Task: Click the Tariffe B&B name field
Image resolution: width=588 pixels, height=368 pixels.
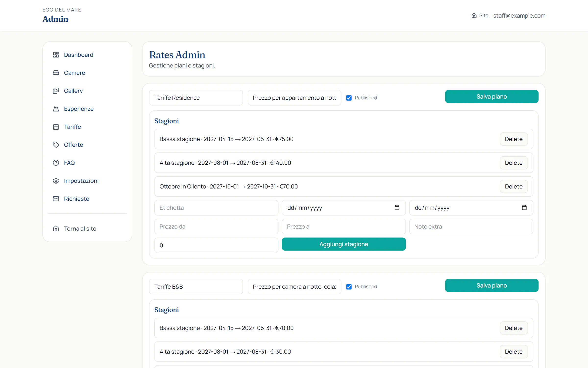Action: (x=196, y=287)
